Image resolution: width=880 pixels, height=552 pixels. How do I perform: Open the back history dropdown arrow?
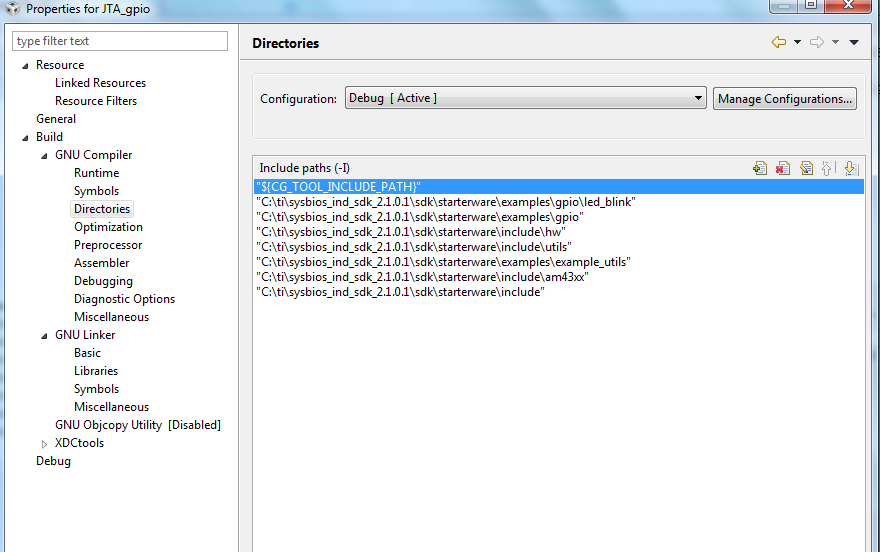click(x=797, y=42)
